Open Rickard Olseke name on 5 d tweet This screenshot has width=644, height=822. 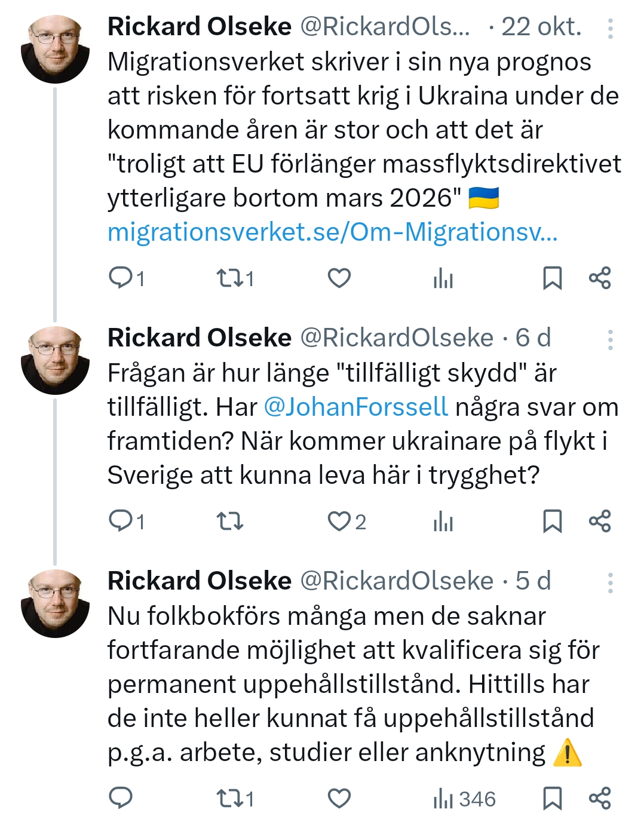pyautogui.click(x=200, y=581)
